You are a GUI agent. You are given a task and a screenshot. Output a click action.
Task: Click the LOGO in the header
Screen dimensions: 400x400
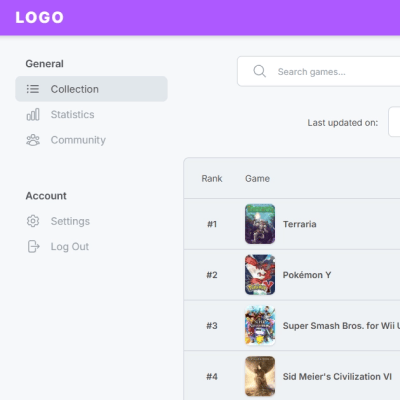pyautogui.click(x=39, y=17)
